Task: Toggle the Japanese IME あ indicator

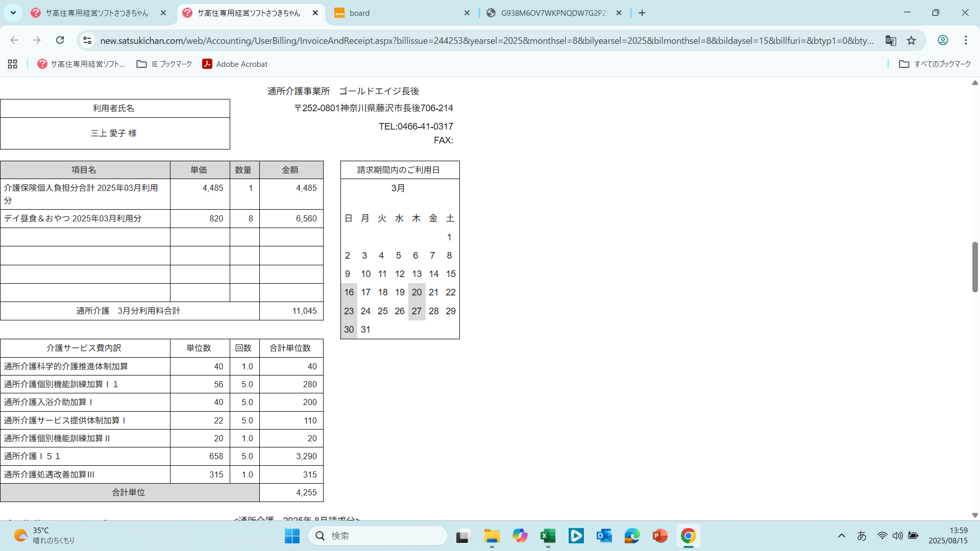Action: (862, 536)
